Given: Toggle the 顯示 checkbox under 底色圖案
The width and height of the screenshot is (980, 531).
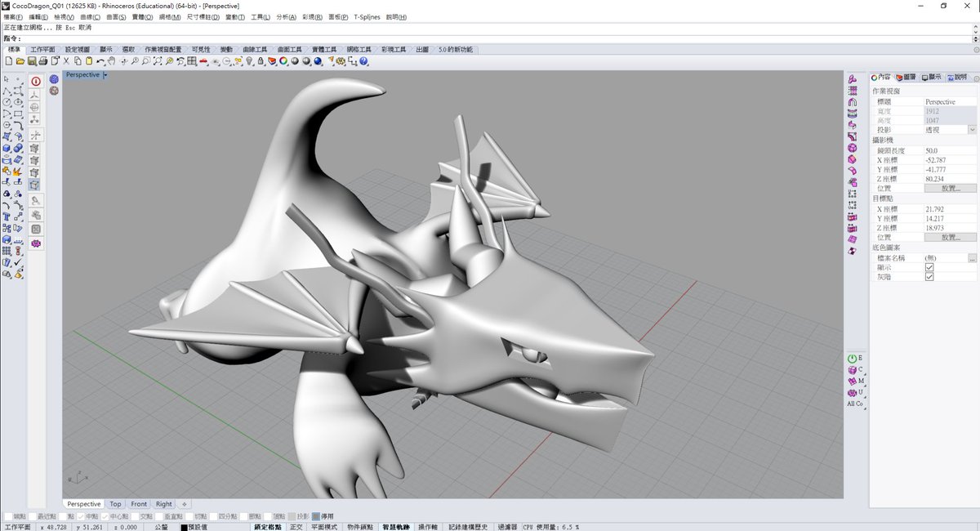Looking at the screenshot, I should [929, 267].
